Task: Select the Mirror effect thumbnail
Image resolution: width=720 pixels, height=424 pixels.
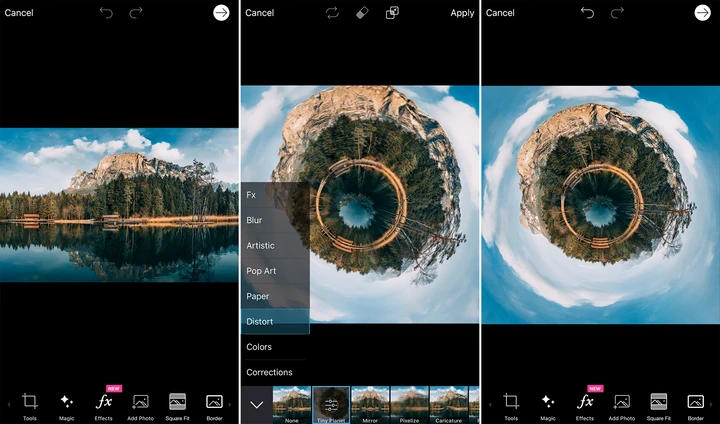Action: 370,405
